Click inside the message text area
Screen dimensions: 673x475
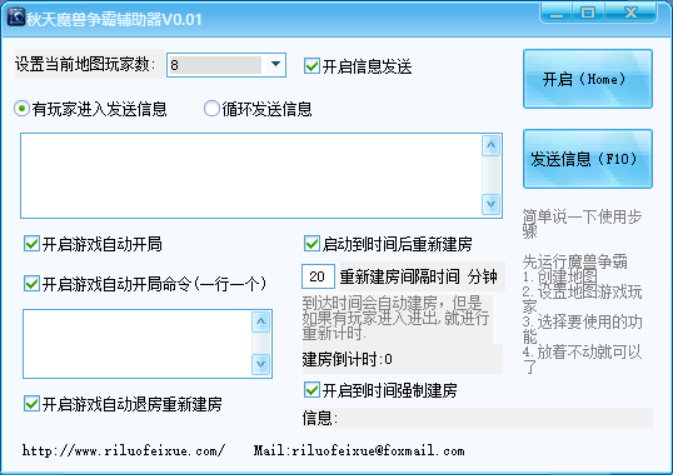click(251, 175)
